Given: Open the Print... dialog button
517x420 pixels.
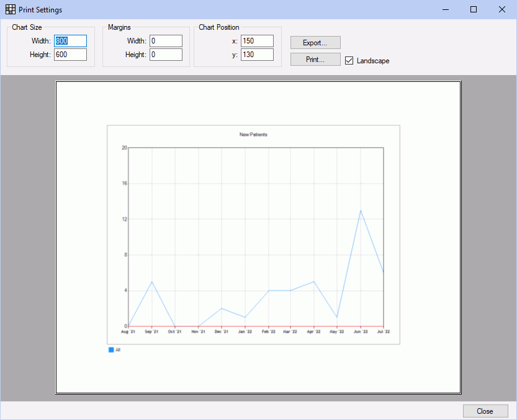Looking at the screenshot, I should point(315,60).
